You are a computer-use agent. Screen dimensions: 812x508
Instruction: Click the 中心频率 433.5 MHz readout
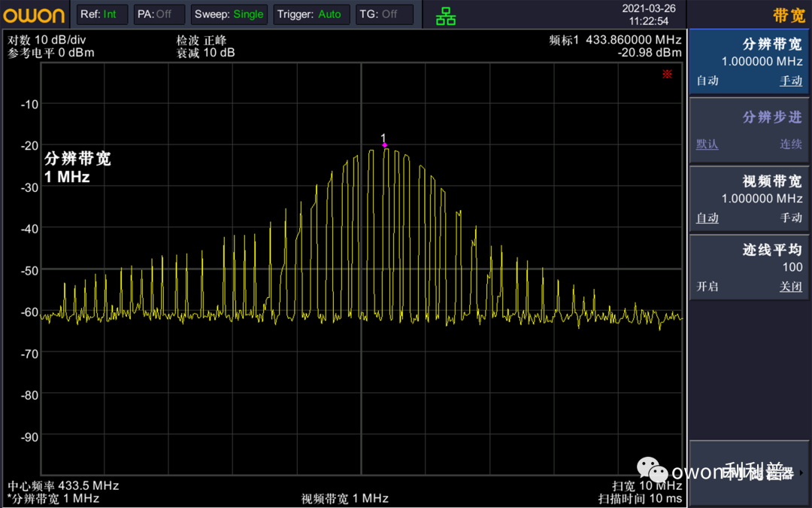(x=63, y=485)
